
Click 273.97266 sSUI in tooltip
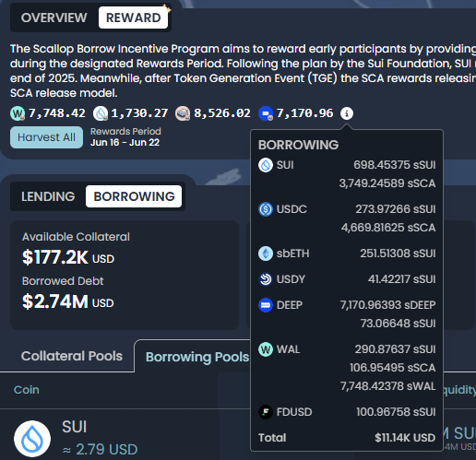pos(396,209)
